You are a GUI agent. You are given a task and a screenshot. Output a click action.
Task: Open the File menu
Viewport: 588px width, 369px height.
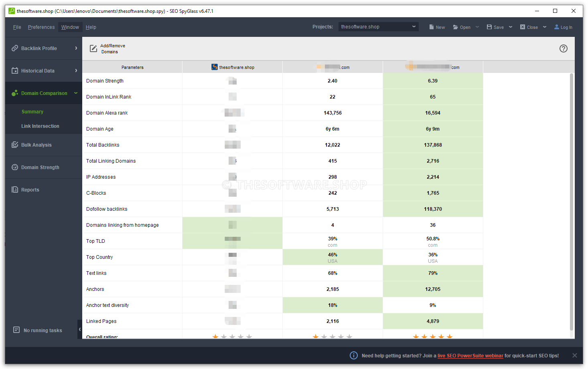17,27
